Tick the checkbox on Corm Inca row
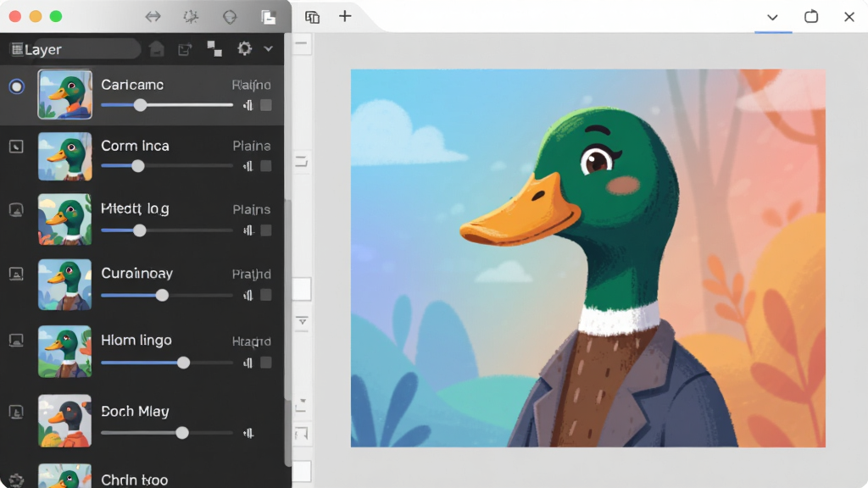The height and width of the screenshot is (488, 868). 266,166
